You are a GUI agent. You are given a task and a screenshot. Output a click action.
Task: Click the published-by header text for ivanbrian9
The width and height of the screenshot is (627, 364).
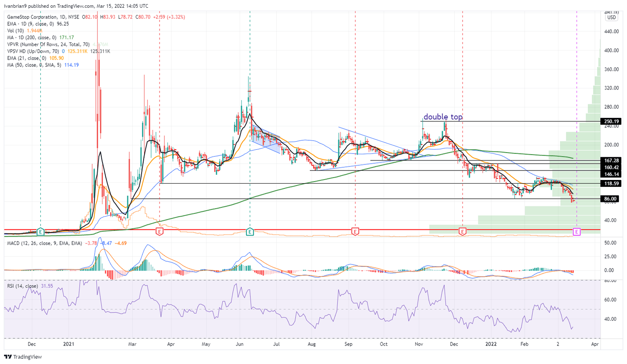click(x=77, y=6)
